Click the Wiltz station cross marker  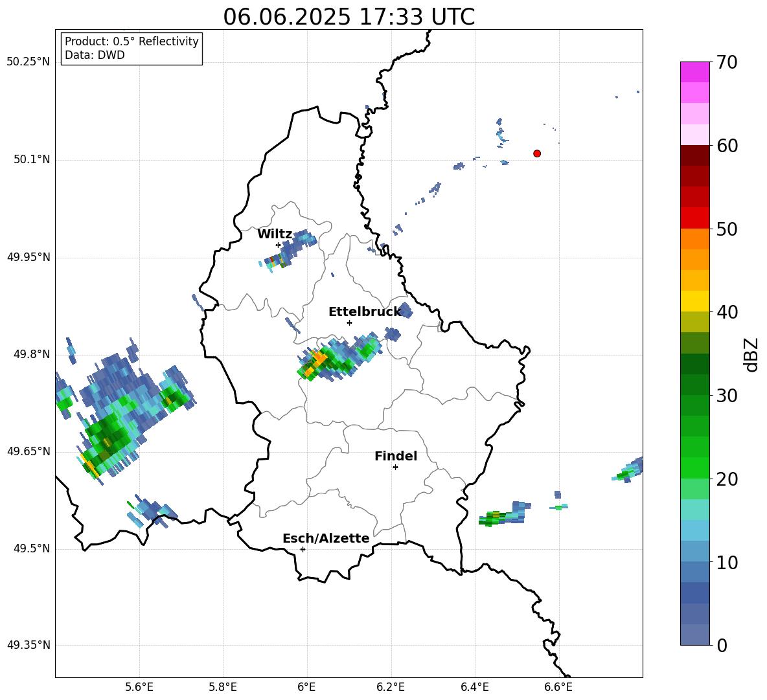point(279,245)
